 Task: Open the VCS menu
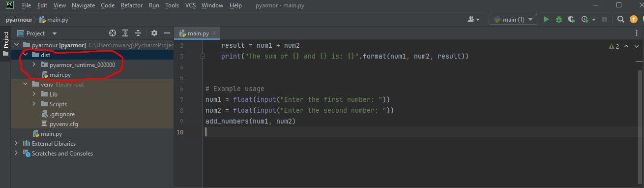(190, 5)
